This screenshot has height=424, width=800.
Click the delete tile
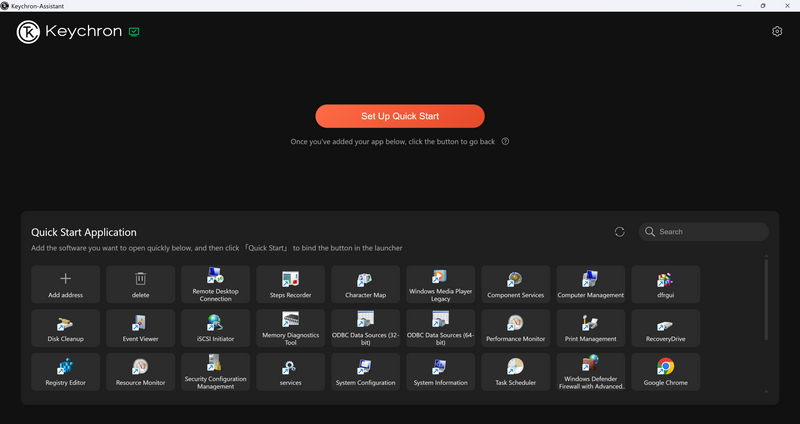(x=140, y=284)
